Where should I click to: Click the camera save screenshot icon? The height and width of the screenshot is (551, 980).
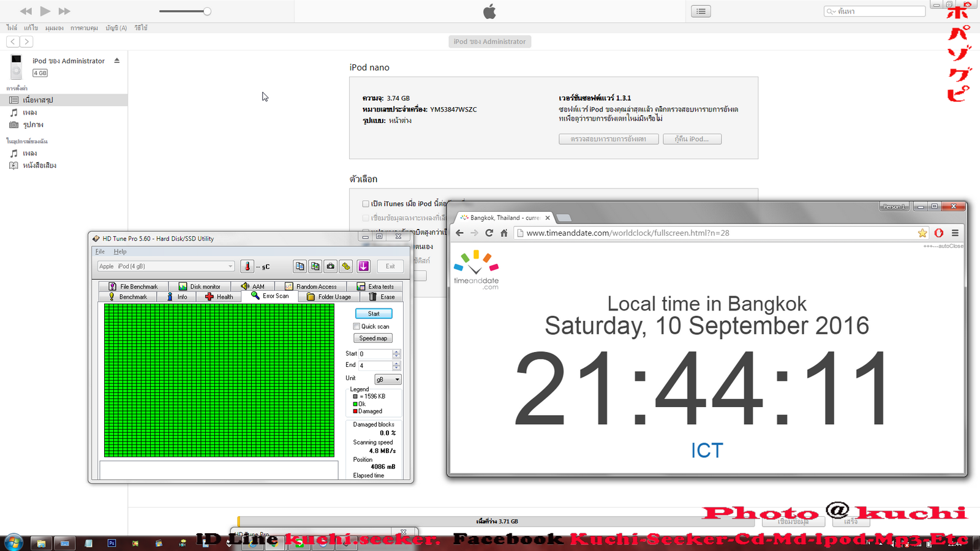(331, 266)
